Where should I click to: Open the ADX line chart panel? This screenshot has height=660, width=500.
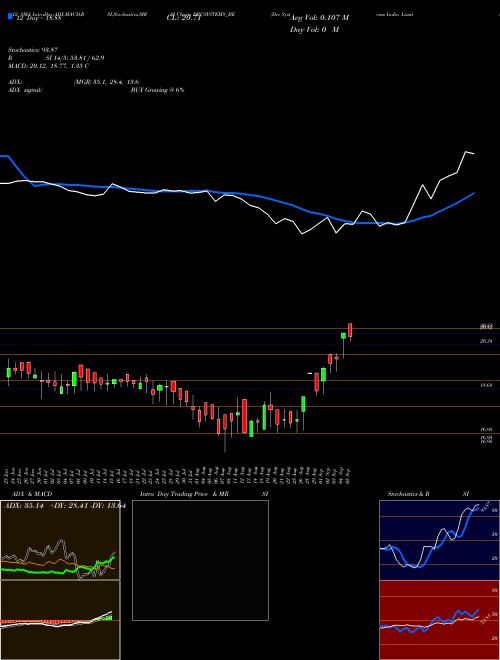tap(60, 540)
